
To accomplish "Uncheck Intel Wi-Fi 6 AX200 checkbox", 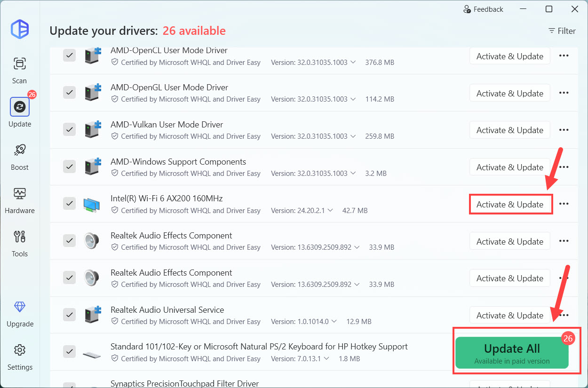I will pyautogui.click(x=69, y=203).
